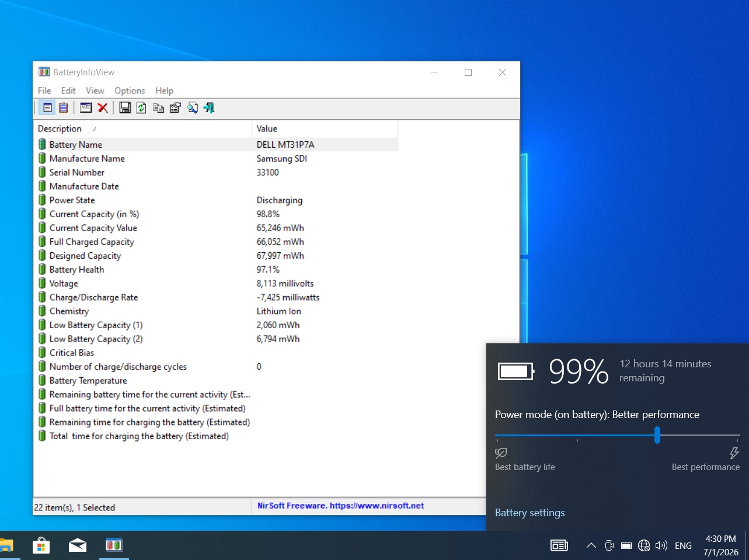Screen dimensions: 749x560
Task: Click the red X delete toolbar icon
Action: (103, 107)
